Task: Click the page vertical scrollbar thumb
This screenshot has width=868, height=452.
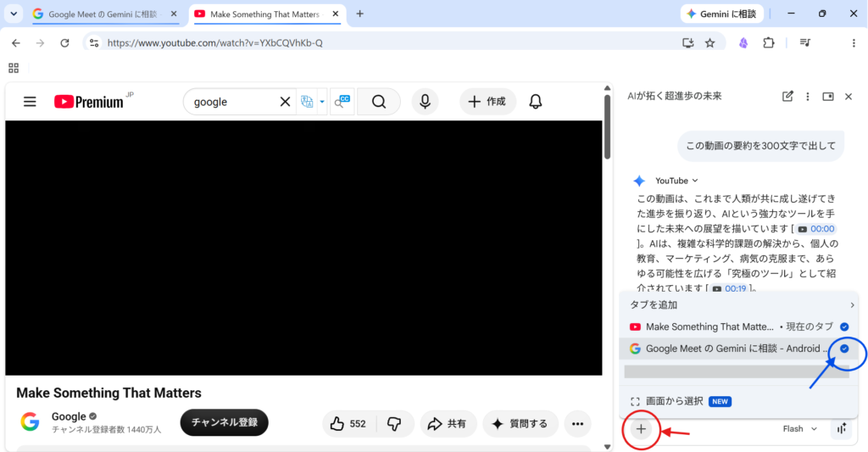Action: click(607, 127)
